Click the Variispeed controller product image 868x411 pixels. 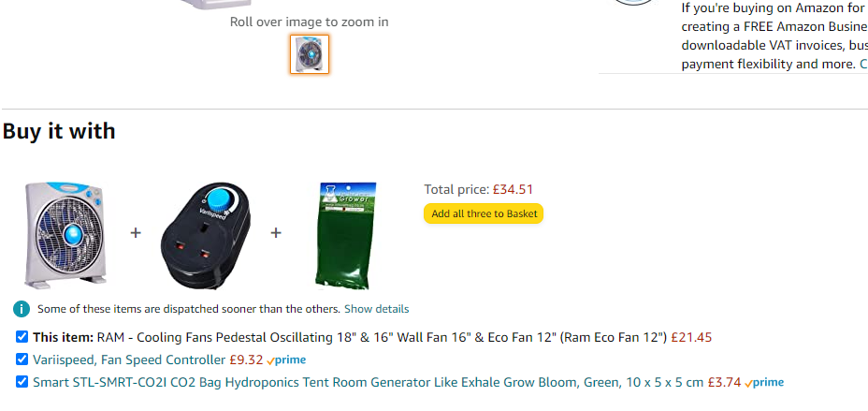207,235
